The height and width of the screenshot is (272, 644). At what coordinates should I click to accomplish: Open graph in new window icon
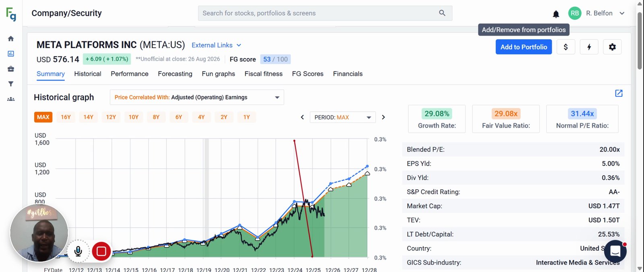pos(619,93)
